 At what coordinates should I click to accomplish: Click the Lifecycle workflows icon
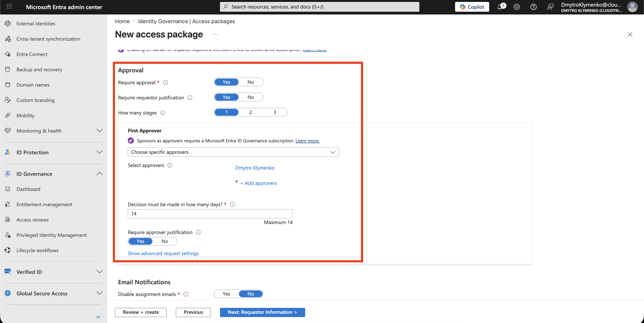(8, 250)
